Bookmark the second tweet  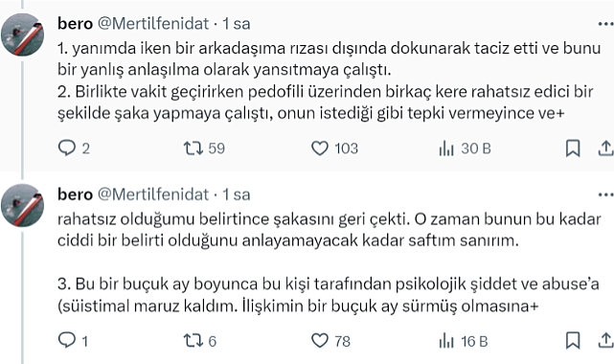[x=573, y=340]
